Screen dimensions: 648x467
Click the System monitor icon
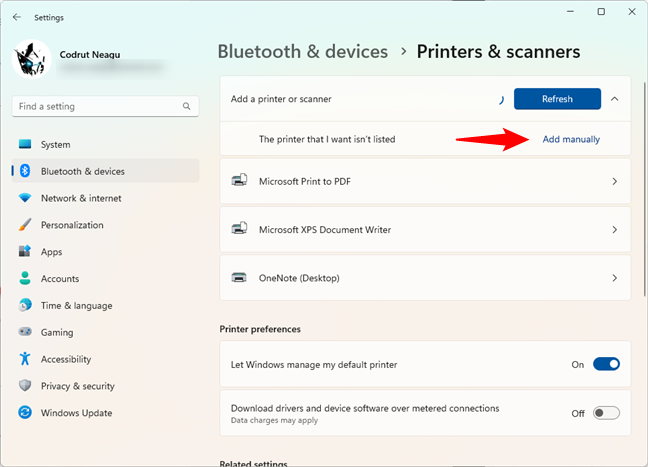(x=25, y=144)
